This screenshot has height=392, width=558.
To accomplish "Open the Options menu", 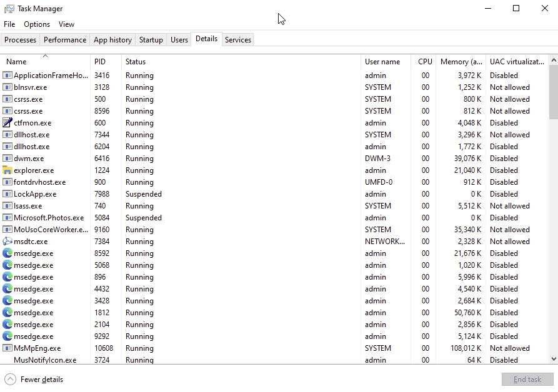I will pos(37,24).
